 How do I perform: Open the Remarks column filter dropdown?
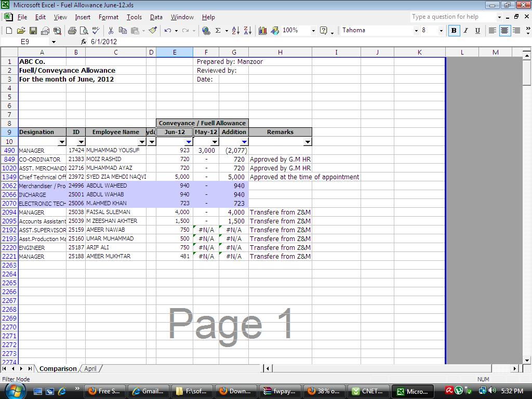308,142
